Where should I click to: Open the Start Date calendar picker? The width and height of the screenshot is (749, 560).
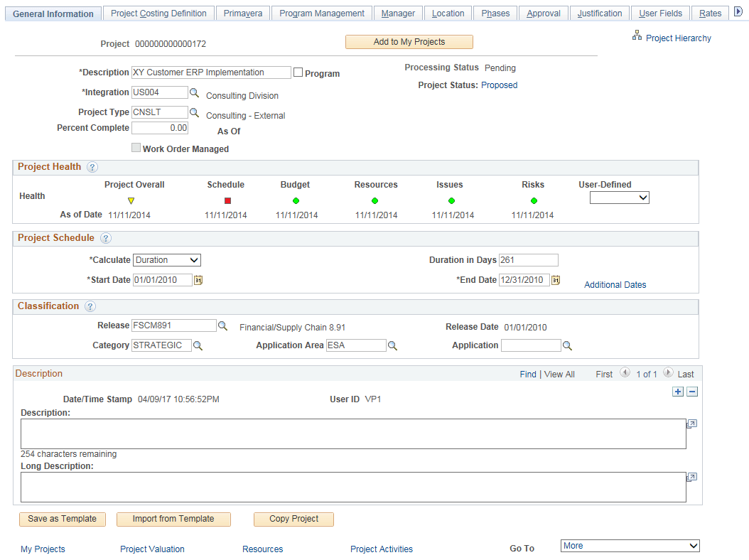point(198,280)
